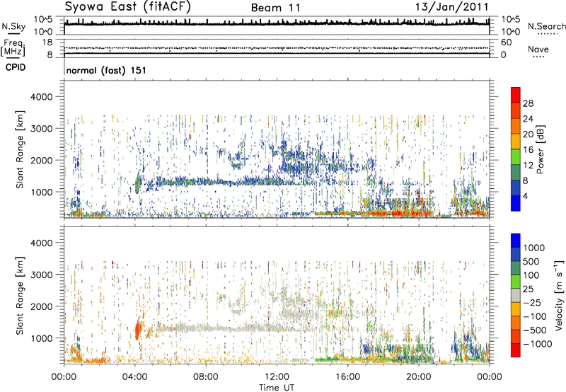Click the 4000 km tick in power panel
This screenshot has width=566, height=392.
coord(41,97)
